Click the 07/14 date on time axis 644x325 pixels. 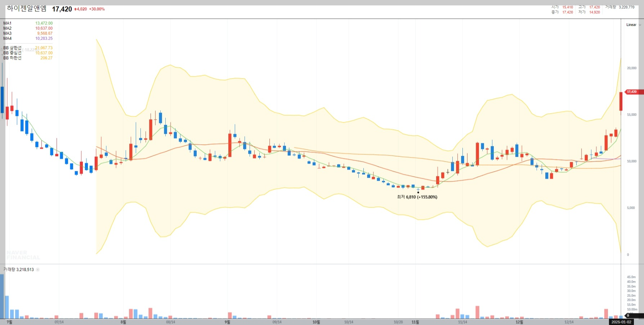[x=59, y=322]
